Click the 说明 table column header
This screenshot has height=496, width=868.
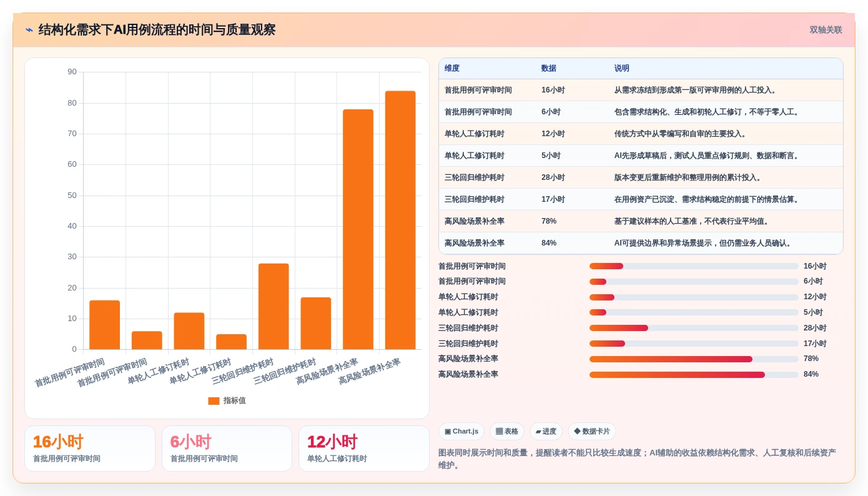point(622,69)
